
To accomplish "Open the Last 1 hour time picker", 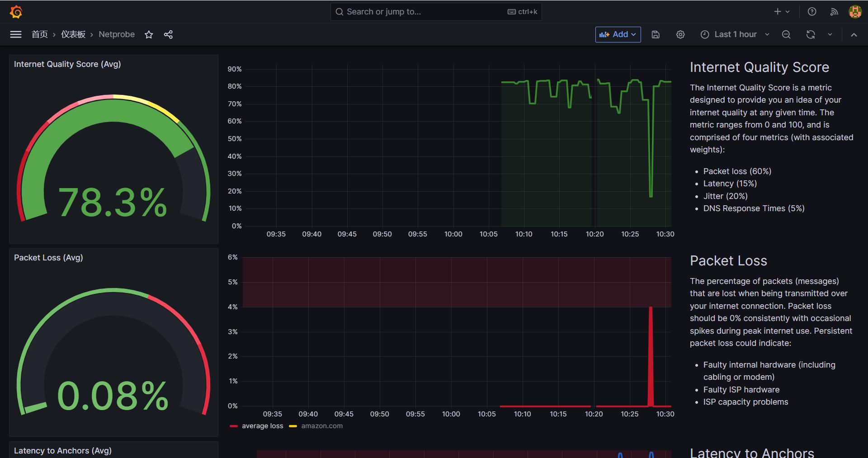I will (735, 34).
